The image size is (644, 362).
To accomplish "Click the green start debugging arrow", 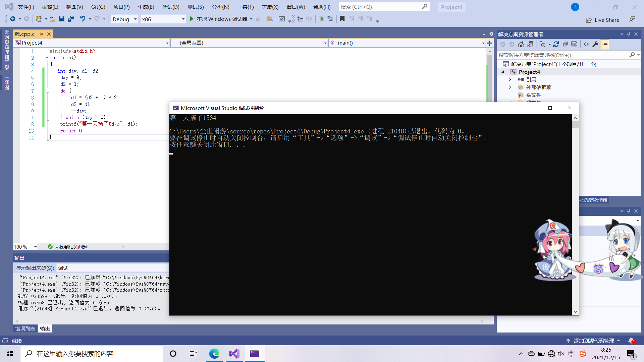I will [x=192, y=19].
